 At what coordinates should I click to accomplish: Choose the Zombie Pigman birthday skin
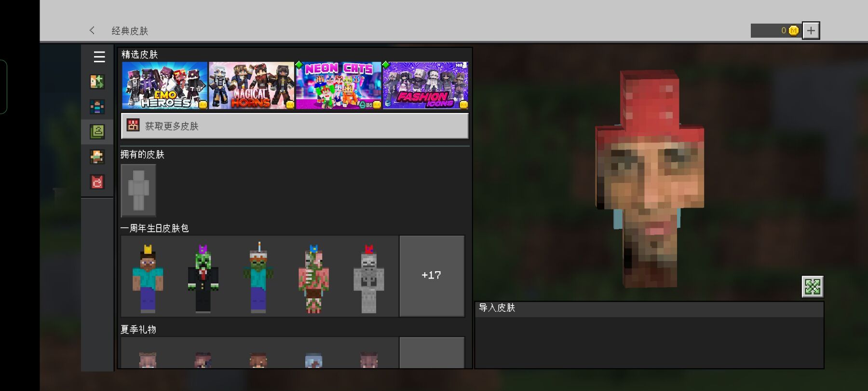coord(313,278)
